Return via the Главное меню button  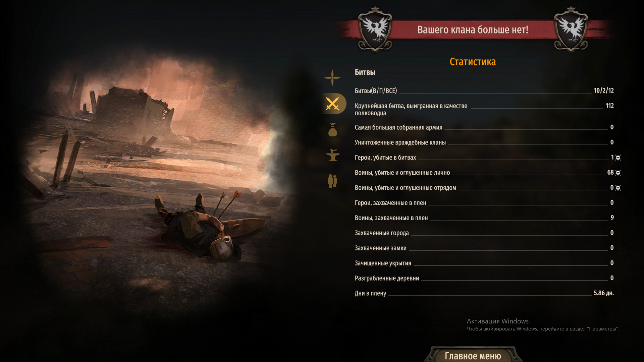pyautogui.click(x=473, y=355)
